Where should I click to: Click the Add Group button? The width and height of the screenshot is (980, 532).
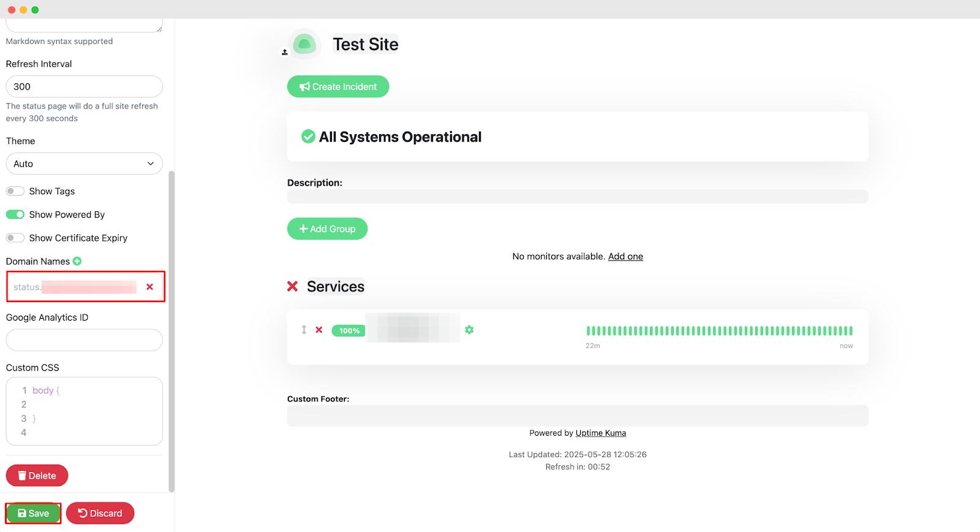[x=327, y=229]
